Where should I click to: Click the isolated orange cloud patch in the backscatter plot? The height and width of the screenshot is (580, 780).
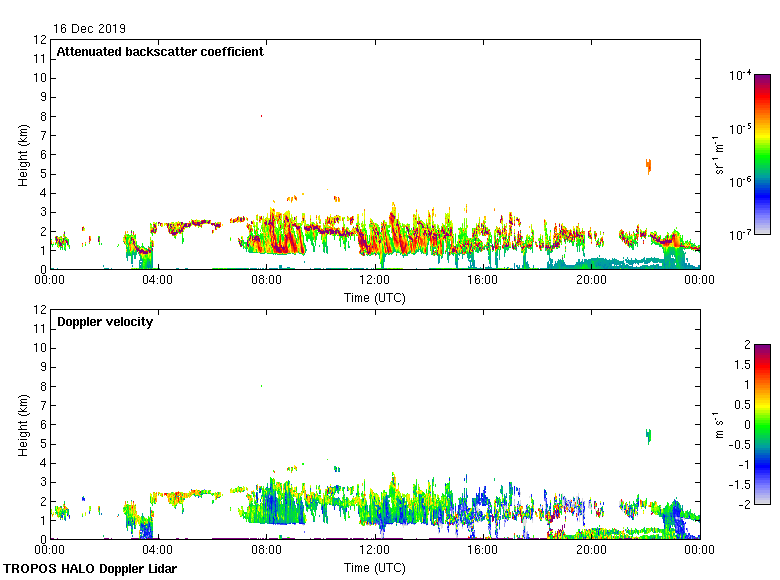(x=649, y=165)
